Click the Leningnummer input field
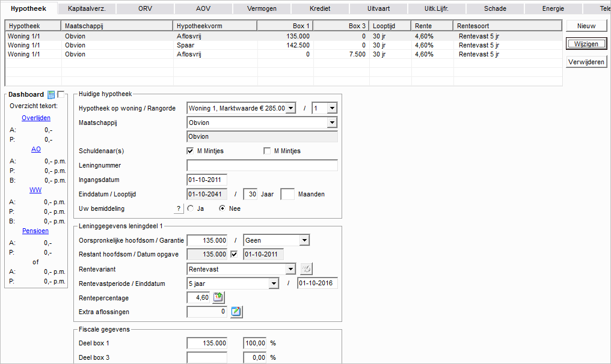Screen dimensions: 611x364 [x=262, y=165]
